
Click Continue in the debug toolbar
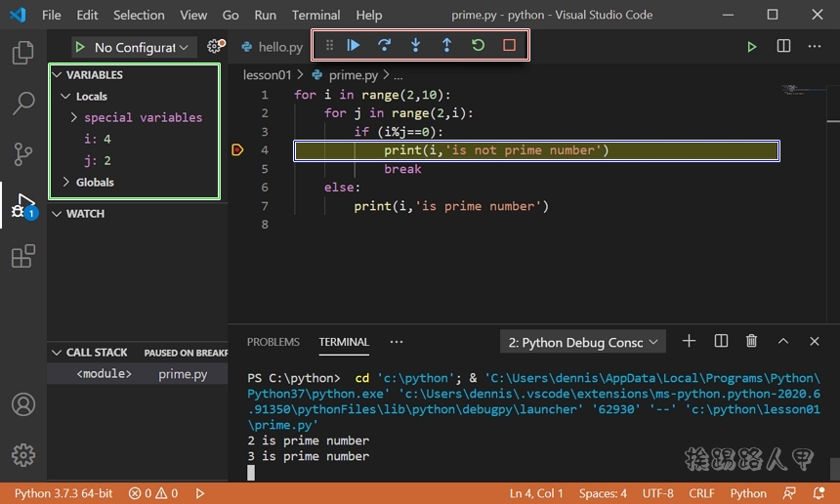[x=354, y=46]
